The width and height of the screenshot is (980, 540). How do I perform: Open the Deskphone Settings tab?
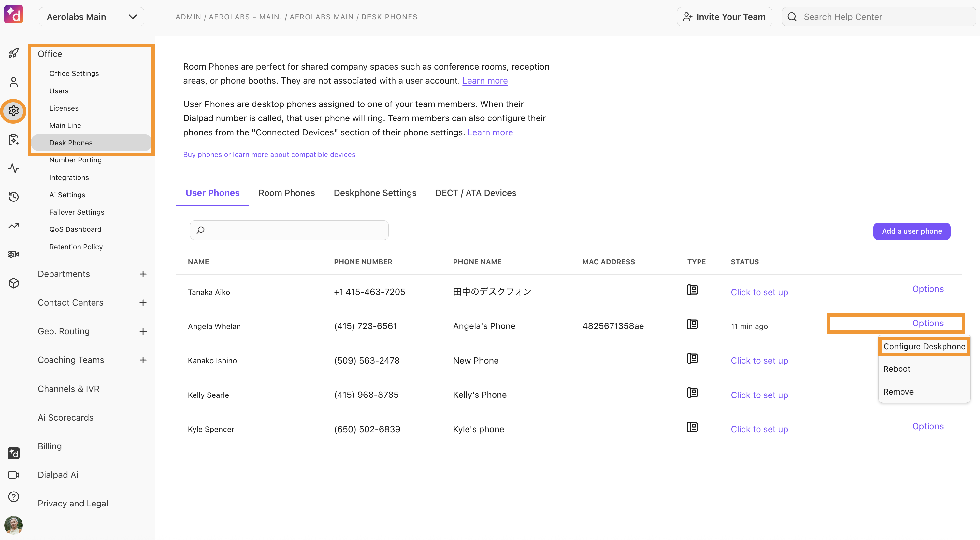pos(375,193)
